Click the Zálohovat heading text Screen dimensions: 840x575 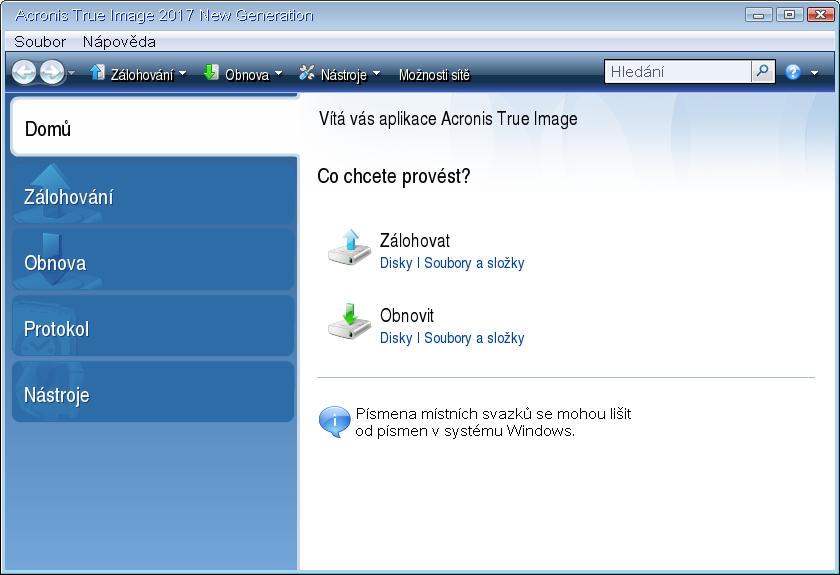415,241
